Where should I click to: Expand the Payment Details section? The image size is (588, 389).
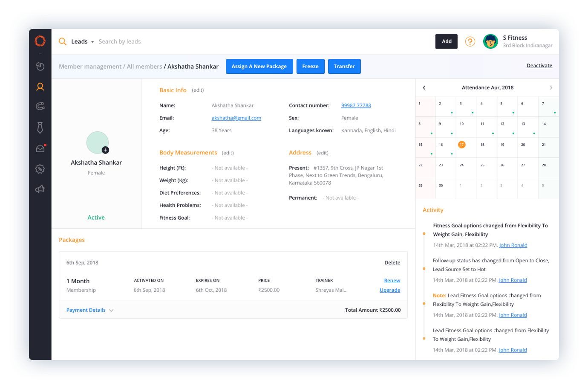pos(89,310)
